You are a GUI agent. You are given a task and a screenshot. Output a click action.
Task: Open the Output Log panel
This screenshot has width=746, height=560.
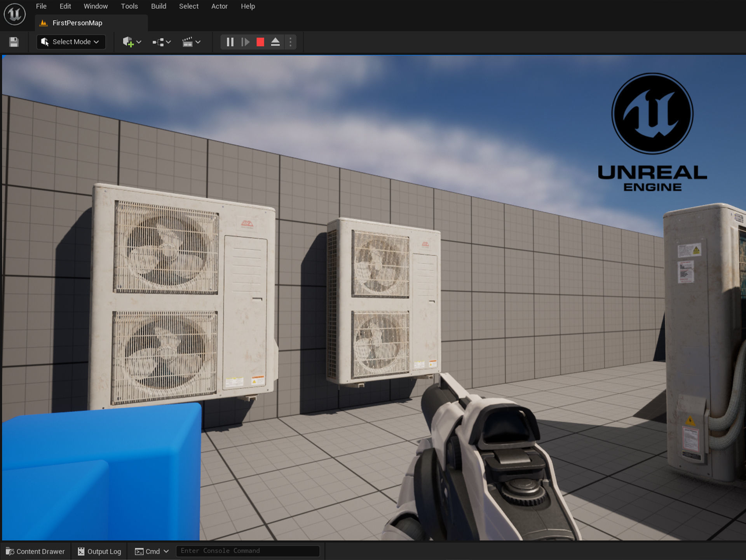99,551
